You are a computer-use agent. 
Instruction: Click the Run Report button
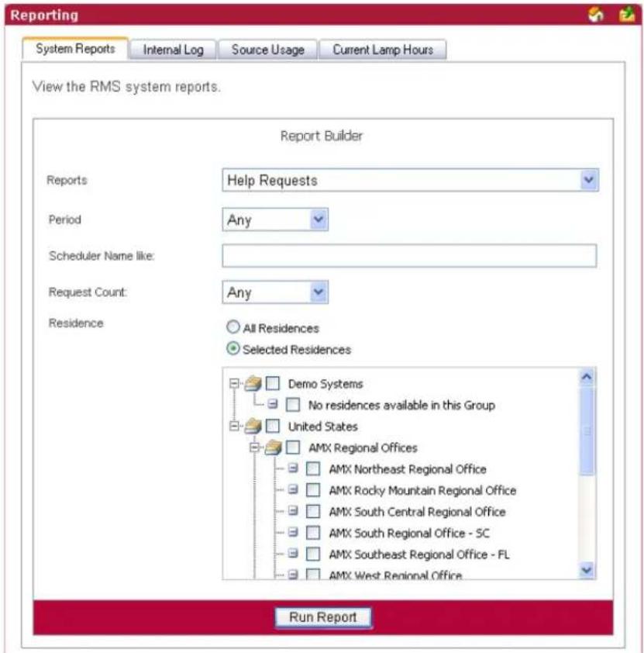(323, 617)
